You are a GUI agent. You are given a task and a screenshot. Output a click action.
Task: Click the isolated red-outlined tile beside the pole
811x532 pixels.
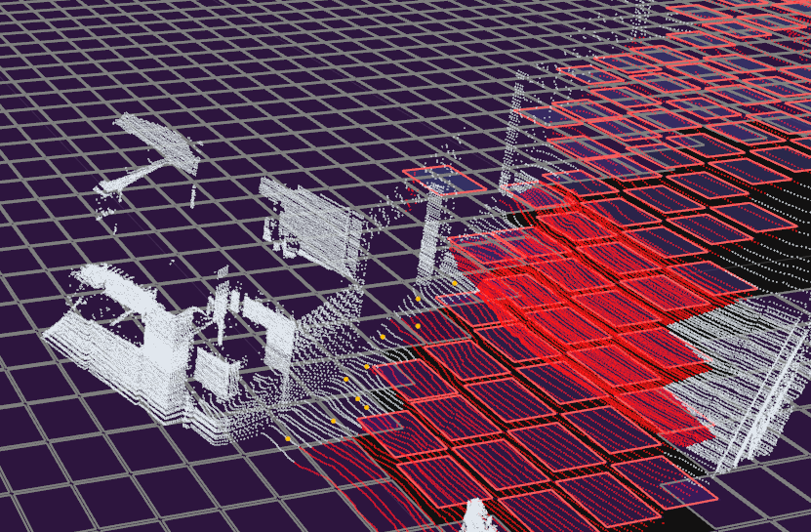pos(445,180)
